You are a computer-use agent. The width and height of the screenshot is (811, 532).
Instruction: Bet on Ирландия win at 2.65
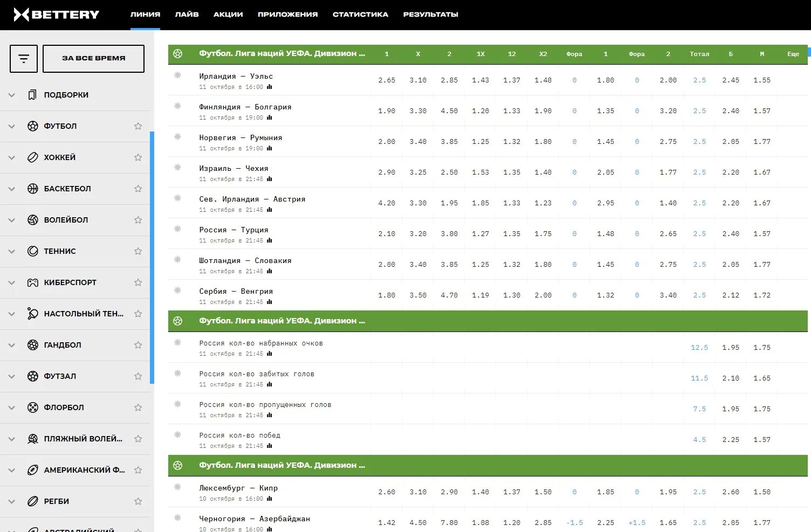pos(387,80)
